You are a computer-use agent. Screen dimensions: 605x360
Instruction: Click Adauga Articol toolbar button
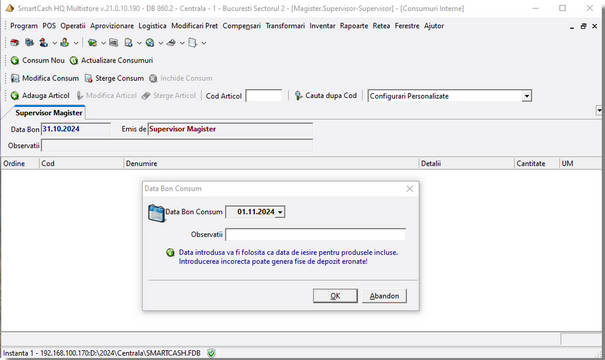click(x=40, y=95)
